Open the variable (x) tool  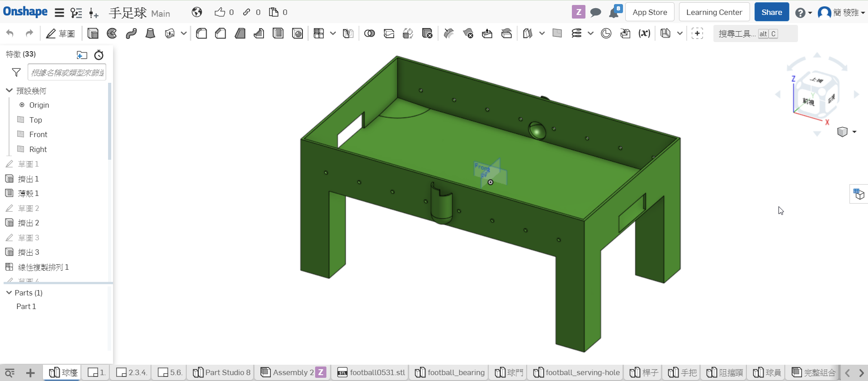[644, 33]
